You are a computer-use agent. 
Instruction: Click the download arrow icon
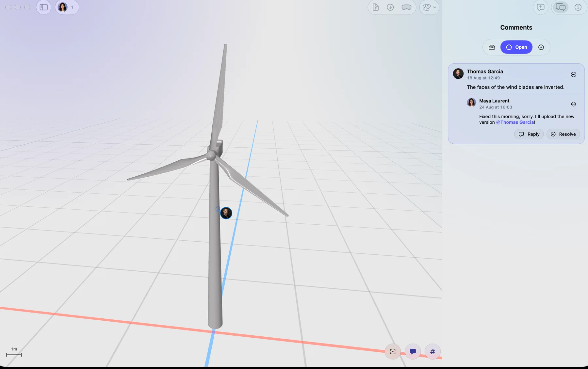tap(390, 7)
